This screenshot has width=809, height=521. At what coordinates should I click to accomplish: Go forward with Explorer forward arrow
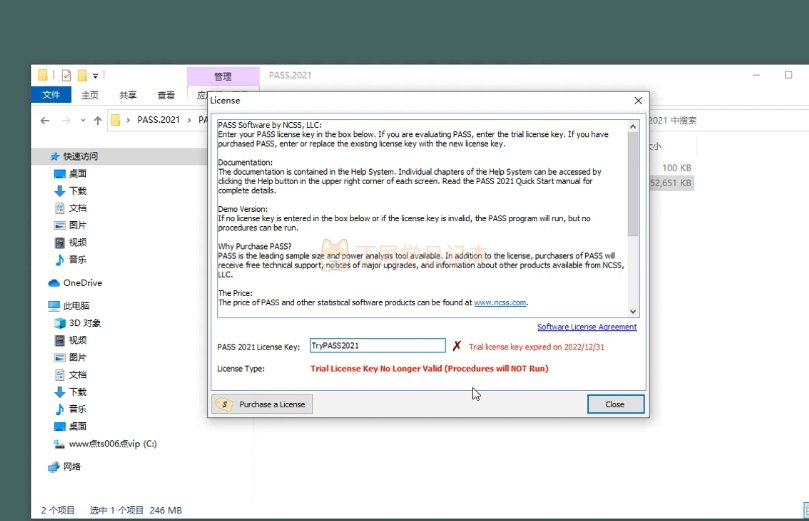66,120
